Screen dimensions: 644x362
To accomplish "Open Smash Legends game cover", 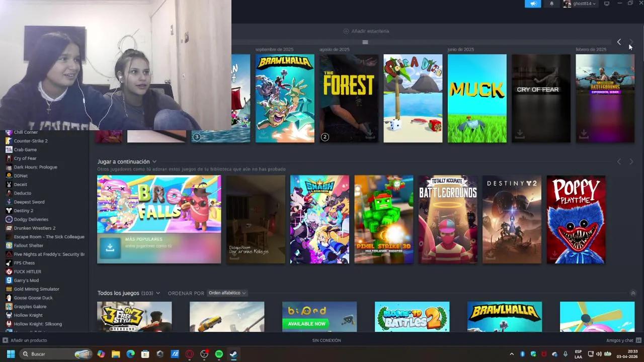I will (x=319, y=219).
